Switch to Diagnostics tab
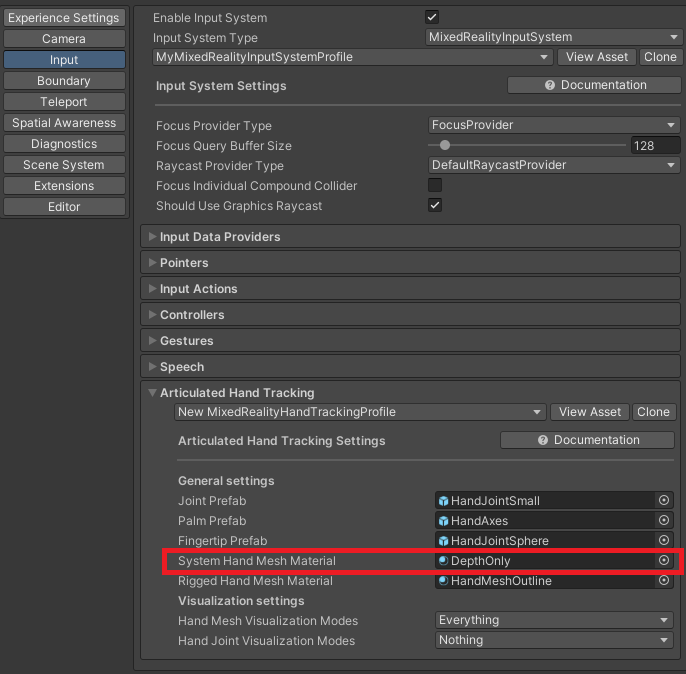The image size is (686, 674). pos(64,144)
